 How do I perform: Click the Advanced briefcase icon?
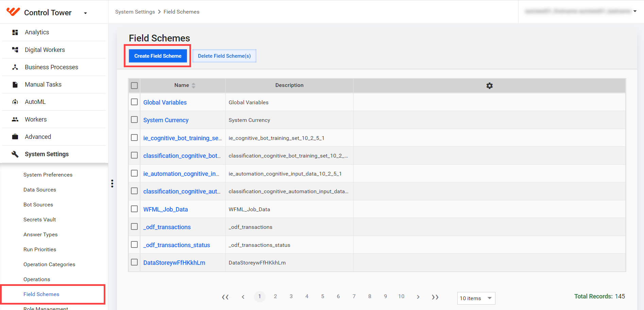(x=15, y=137)
